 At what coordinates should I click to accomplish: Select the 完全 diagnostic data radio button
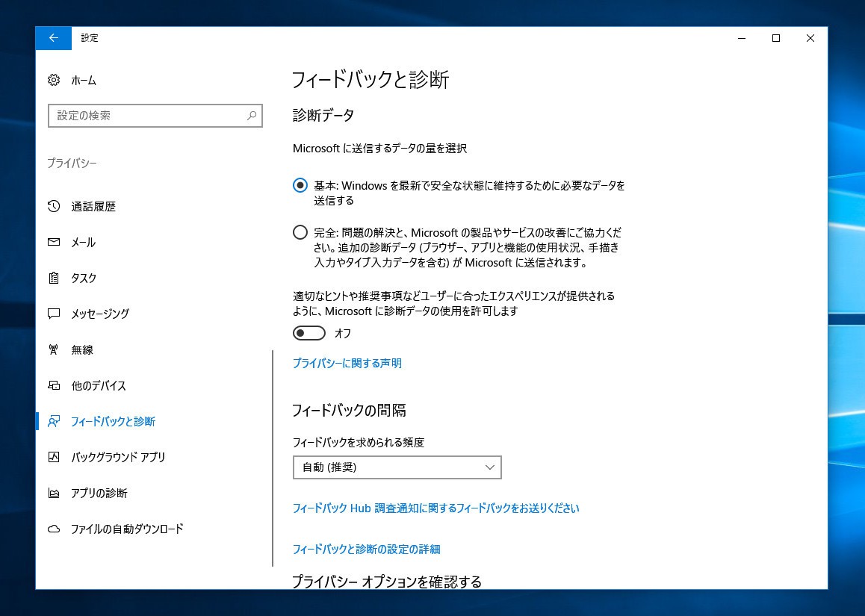click(300, 232)
